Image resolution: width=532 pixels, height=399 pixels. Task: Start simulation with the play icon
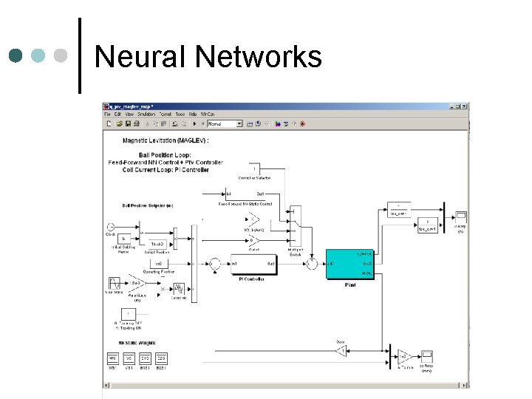(194, 124)
